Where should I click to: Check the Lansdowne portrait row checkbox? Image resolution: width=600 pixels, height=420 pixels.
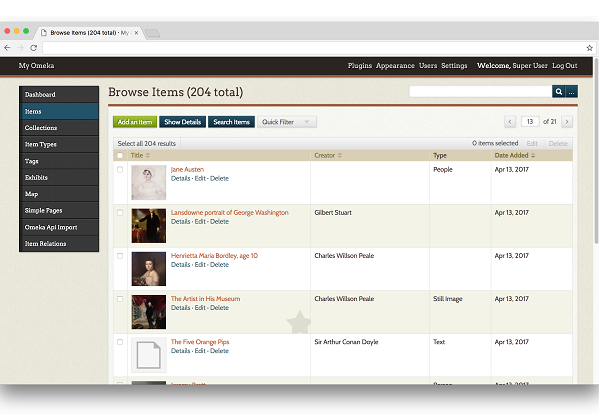point(120,213)
